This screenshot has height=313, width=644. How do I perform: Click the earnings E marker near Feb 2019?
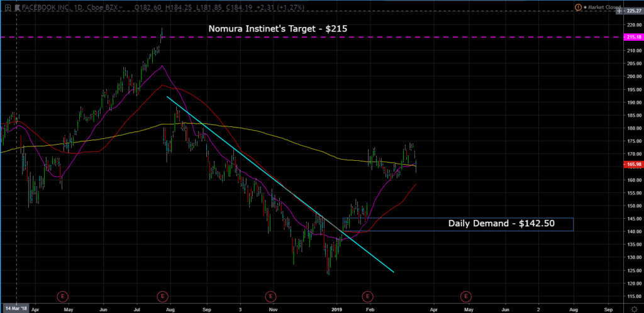click(x=367, y=296)
